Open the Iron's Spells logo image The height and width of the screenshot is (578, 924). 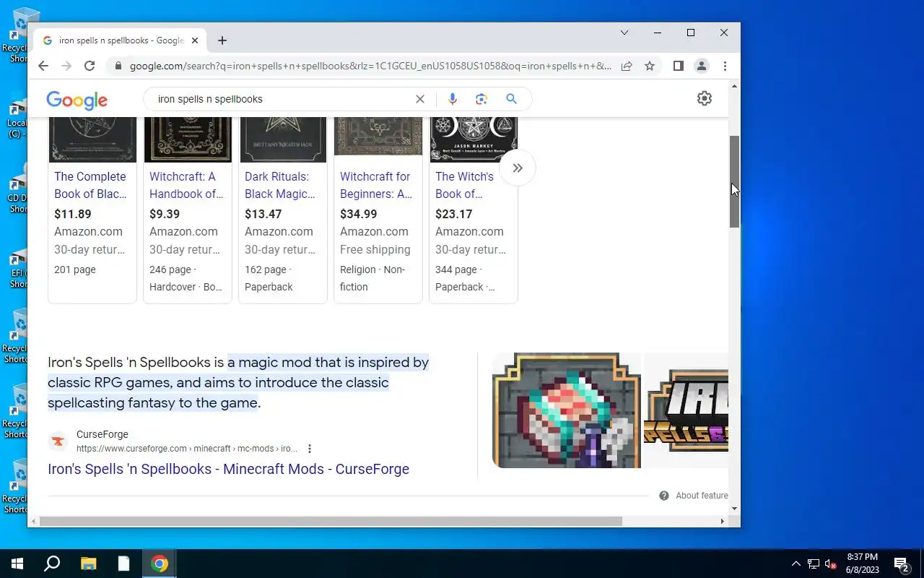coord(686,410)
